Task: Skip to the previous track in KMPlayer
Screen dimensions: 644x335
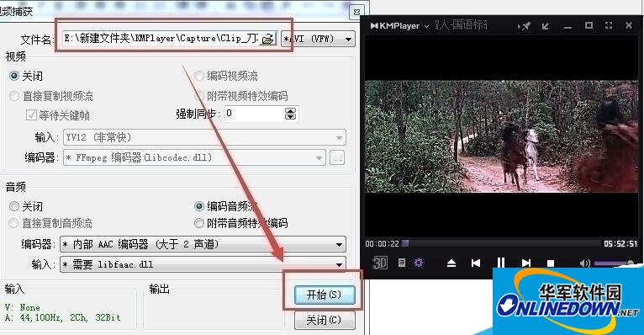Action: pyautogui.click(x=476, y=263)
